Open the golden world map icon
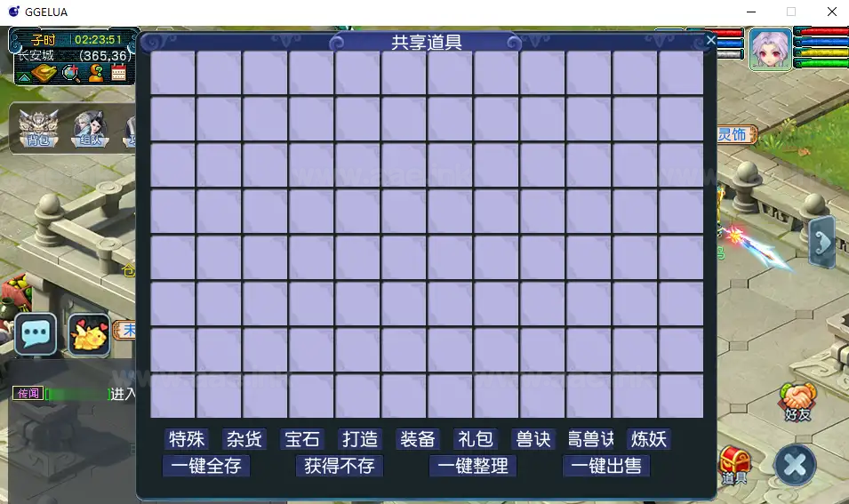 point(44,73)
